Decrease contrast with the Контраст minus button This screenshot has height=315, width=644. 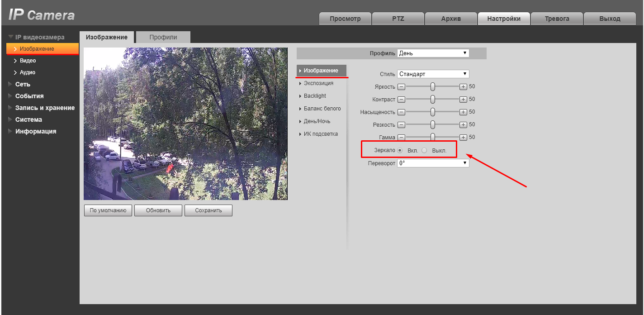coord(401,99)
